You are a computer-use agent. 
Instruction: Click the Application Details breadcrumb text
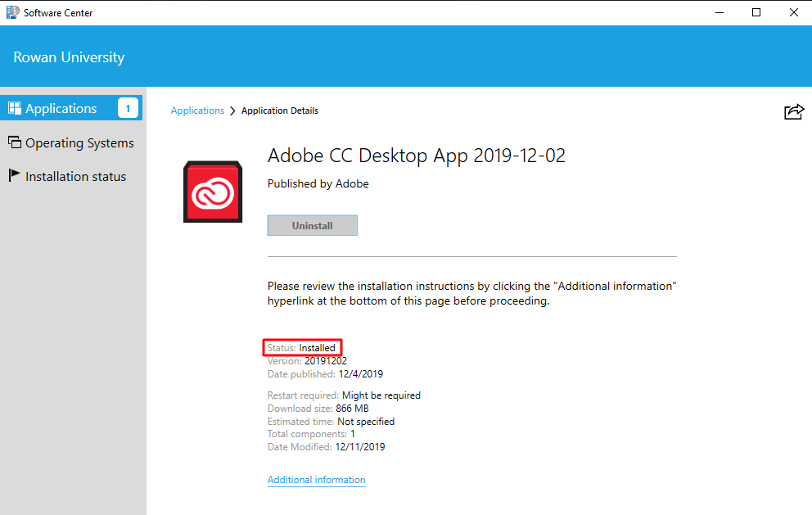point(279,110)
